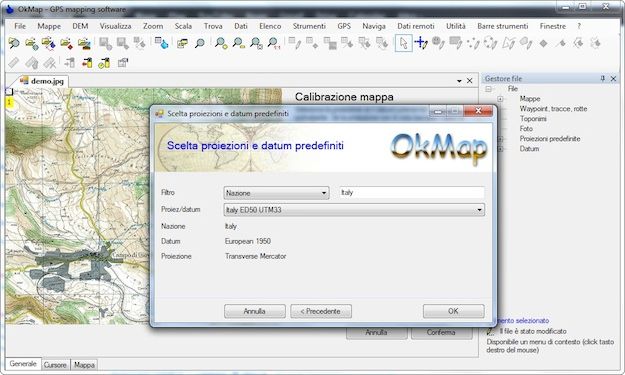This screenshot has width=625, height=375.
Task: Click open-folder icon with blue track line
Action: (x=49, y=43)
